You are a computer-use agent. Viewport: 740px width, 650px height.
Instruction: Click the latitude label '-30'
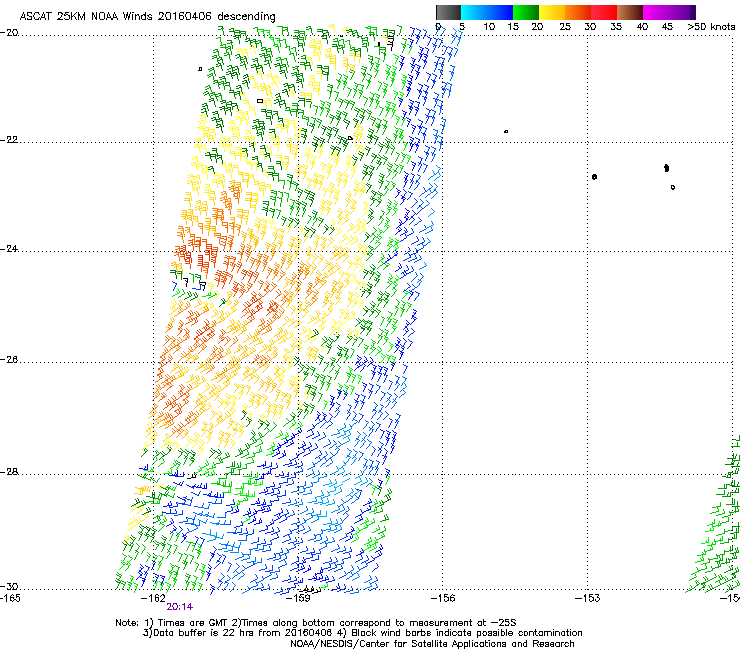coord(9,586)
